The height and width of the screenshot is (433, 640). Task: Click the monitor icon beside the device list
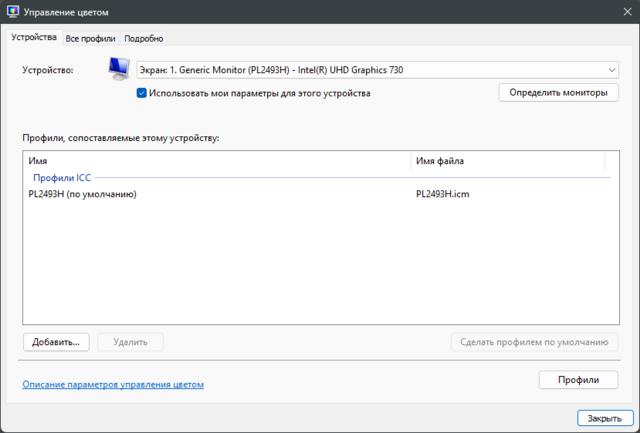[120, 70]
